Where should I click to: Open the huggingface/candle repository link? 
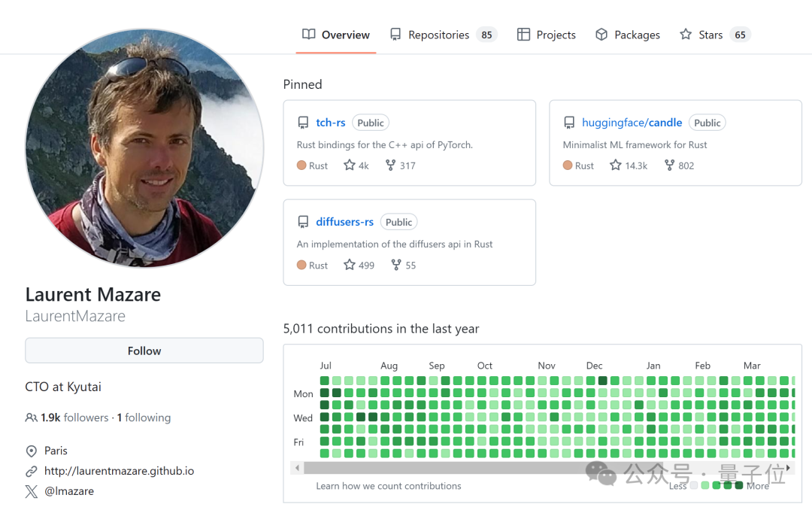pyautogui.click(x=632, y=123)
